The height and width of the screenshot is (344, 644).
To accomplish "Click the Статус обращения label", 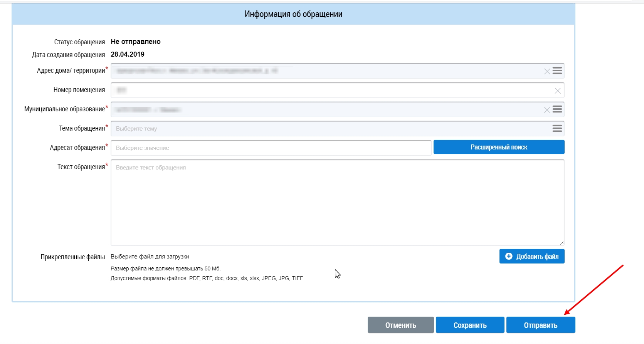I will point(79,42).
